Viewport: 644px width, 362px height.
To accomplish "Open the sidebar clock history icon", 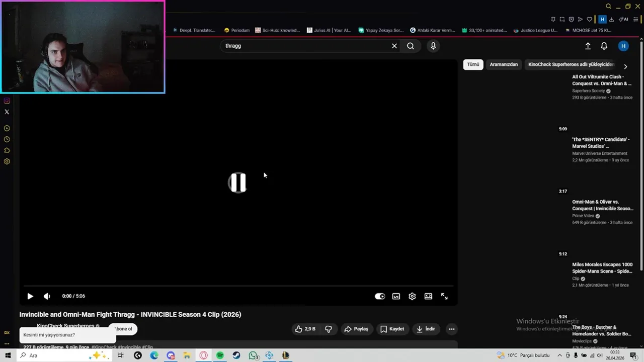I will coord(7,139).
